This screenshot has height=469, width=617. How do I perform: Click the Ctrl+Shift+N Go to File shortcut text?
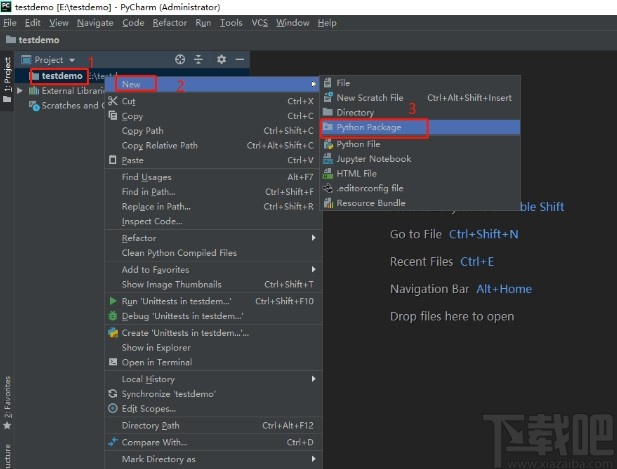(x=484, y=234)
